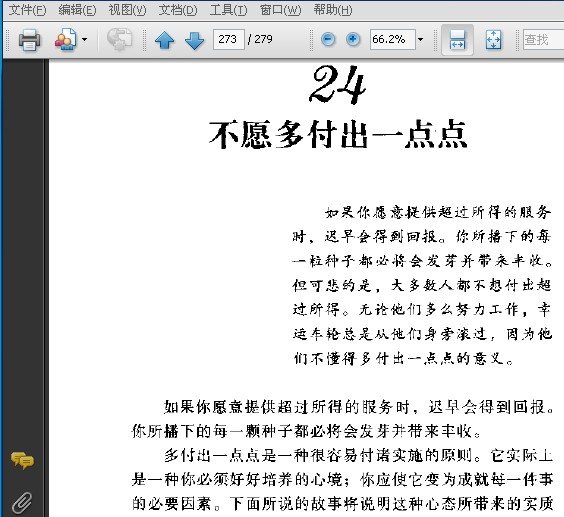
Task: Click the 查找 search field
Action: click(x=543, y=39)
